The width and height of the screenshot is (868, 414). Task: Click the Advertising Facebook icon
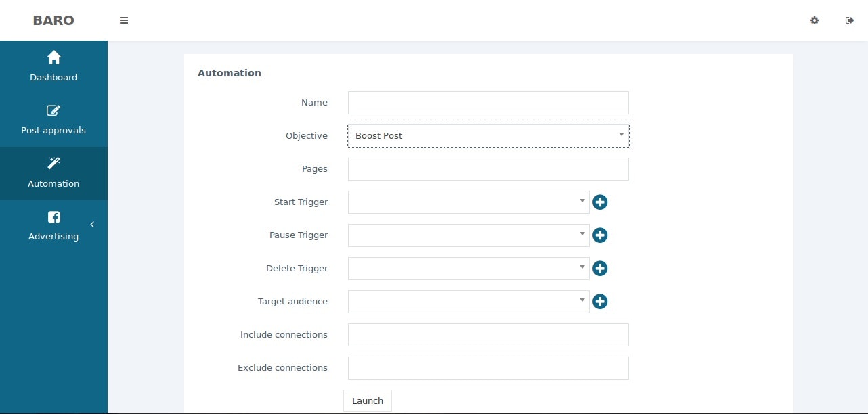pos(53,216)
